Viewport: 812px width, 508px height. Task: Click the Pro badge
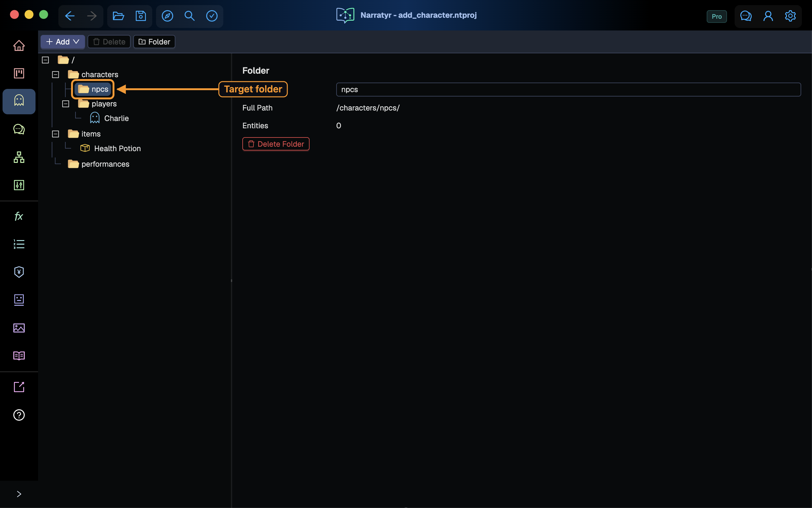pos(717,17)
